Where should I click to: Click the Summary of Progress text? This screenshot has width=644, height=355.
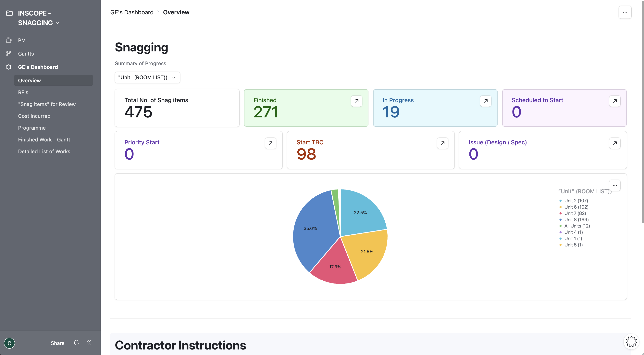pyautogui.click(x=140, y=63)
